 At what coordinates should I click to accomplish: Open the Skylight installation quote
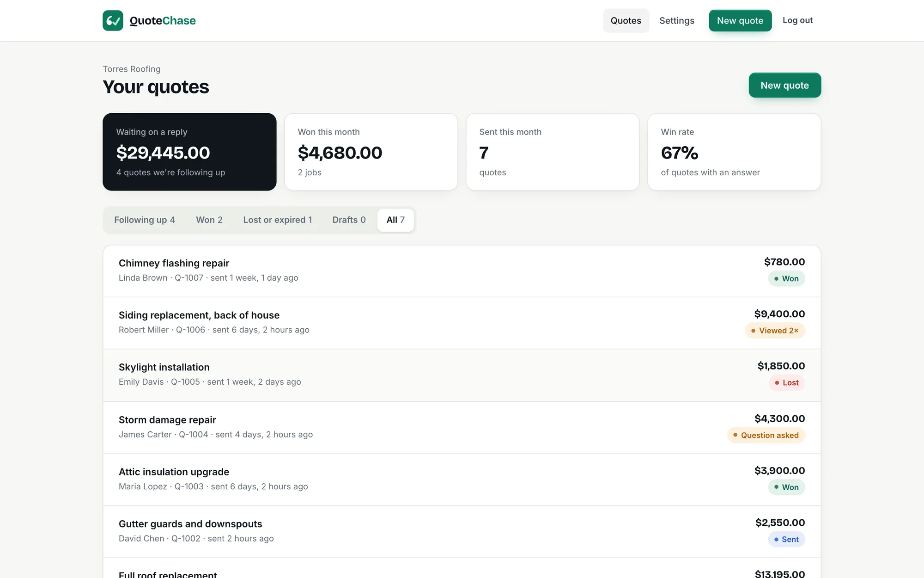click(x=462, y=375)
